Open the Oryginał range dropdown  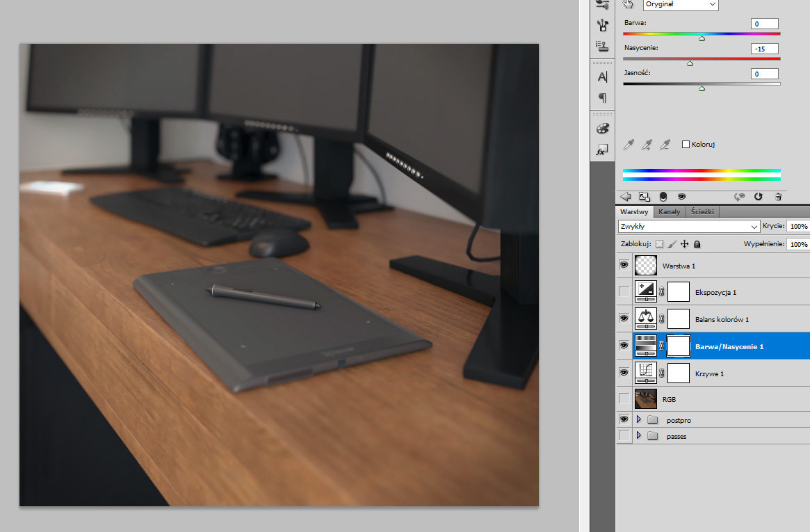tap(681, 5)
